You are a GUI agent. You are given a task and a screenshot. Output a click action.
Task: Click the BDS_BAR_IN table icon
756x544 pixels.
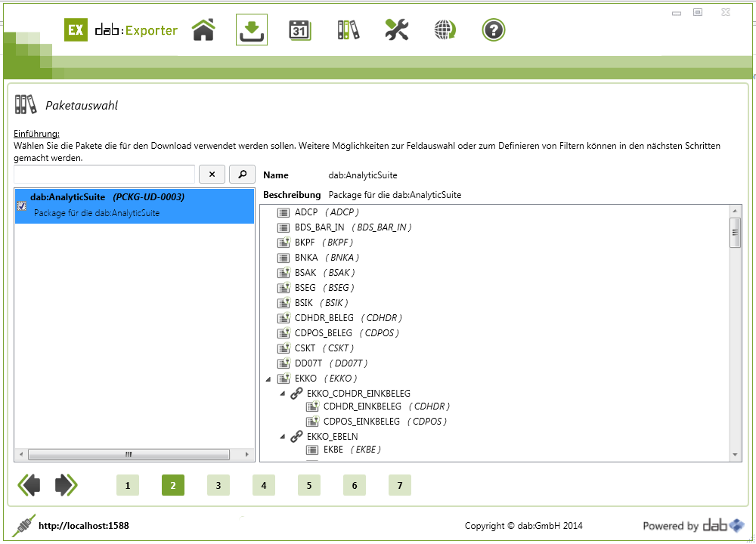coord(283,227)
